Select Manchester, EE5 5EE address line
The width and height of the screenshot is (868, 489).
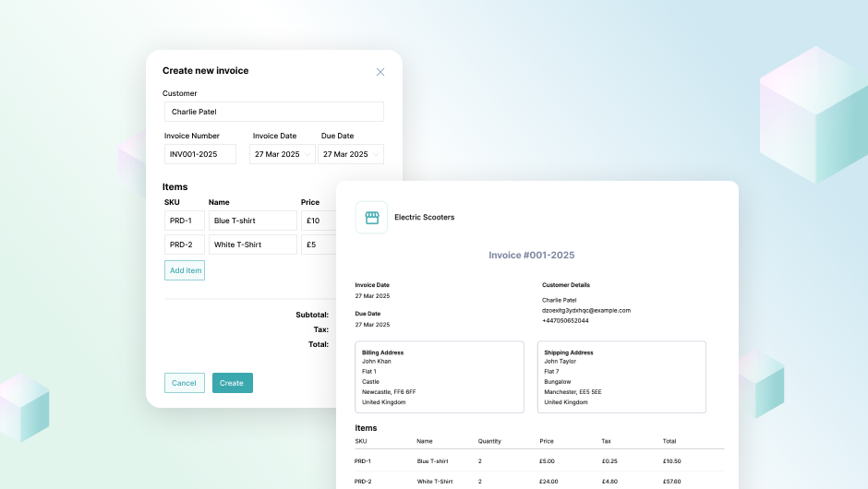click(x=573, y=391)
